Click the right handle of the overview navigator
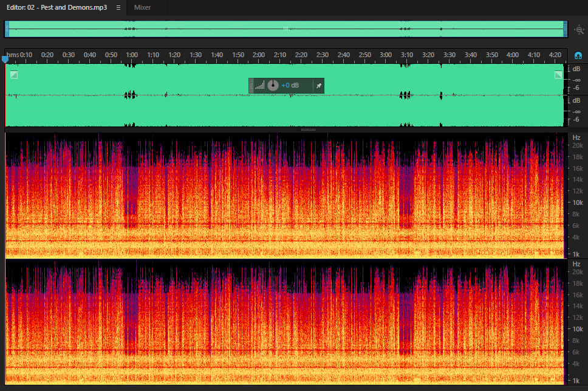 565,29
